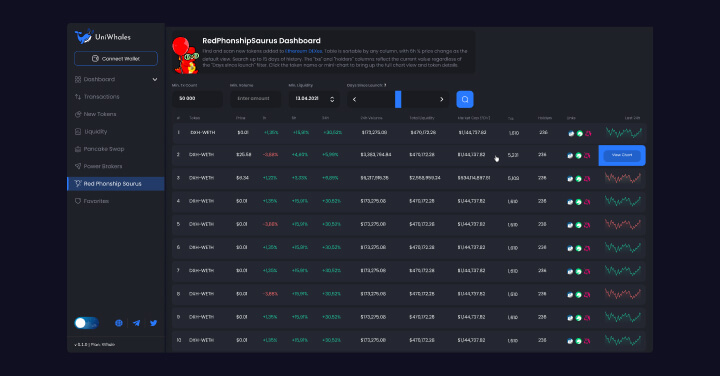Sort table by Token column
Viewport: 720px width, 376px height.
click(195, 118)
